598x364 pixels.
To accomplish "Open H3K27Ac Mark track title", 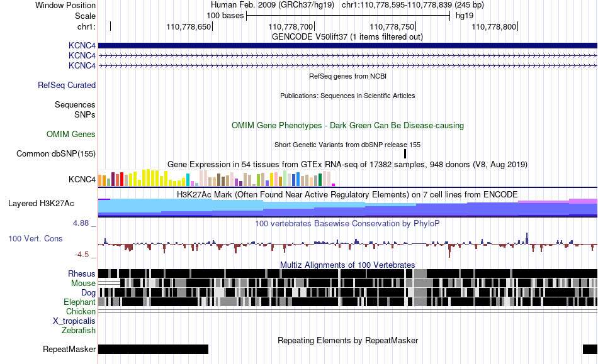I will click(x=347, y=194).
